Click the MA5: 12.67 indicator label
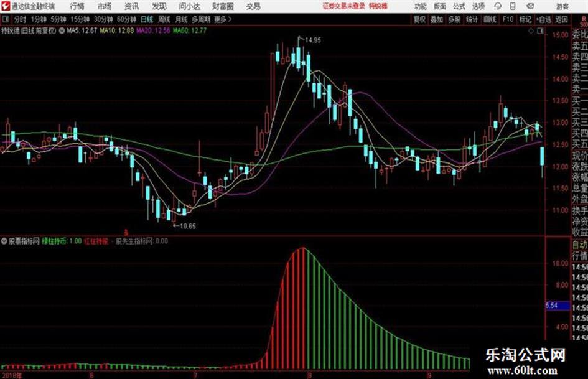 [x=82, y=30]
